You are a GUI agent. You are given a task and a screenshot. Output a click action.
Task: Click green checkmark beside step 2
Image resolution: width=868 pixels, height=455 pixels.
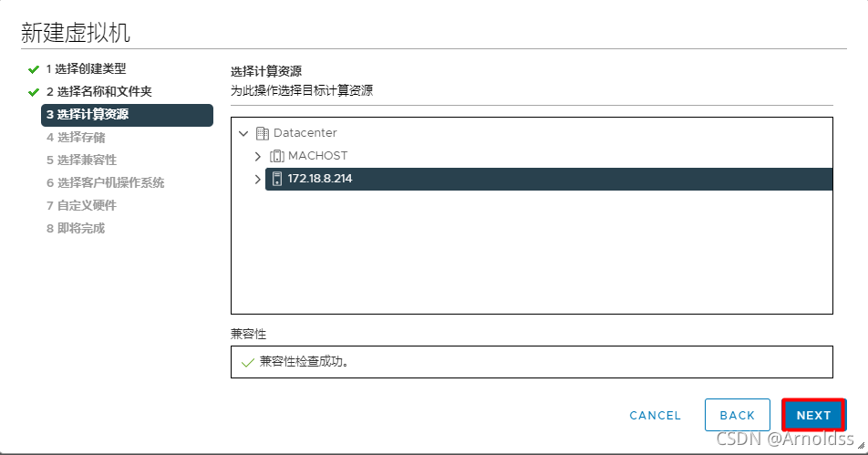pos(34,92)
